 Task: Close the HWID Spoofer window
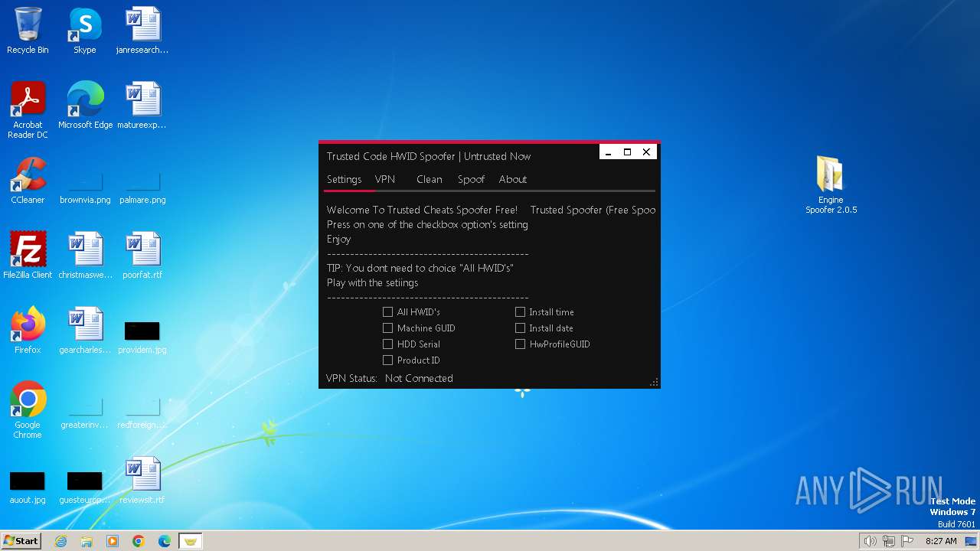tap(646, 152)
